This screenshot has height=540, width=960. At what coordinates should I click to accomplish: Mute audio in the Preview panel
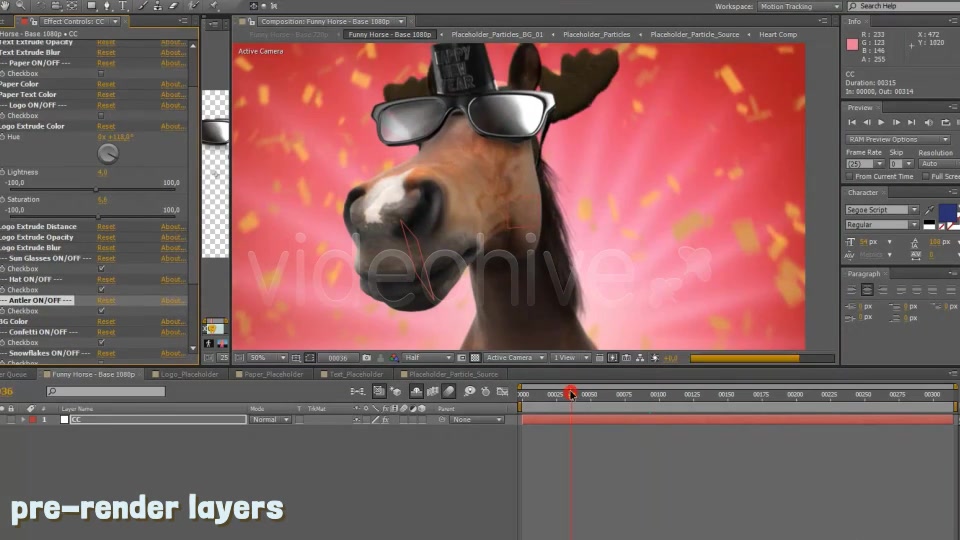928,122
